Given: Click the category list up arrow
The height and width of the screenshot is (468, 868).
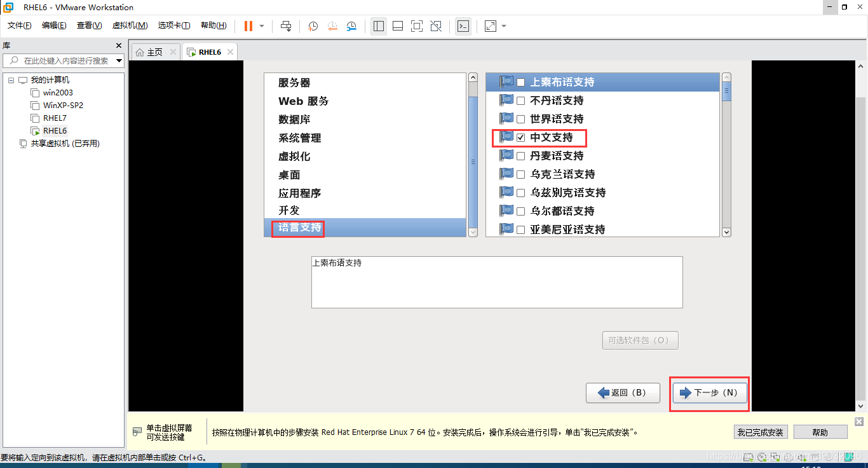Looking at the screenshot, I should pos(473,78).
